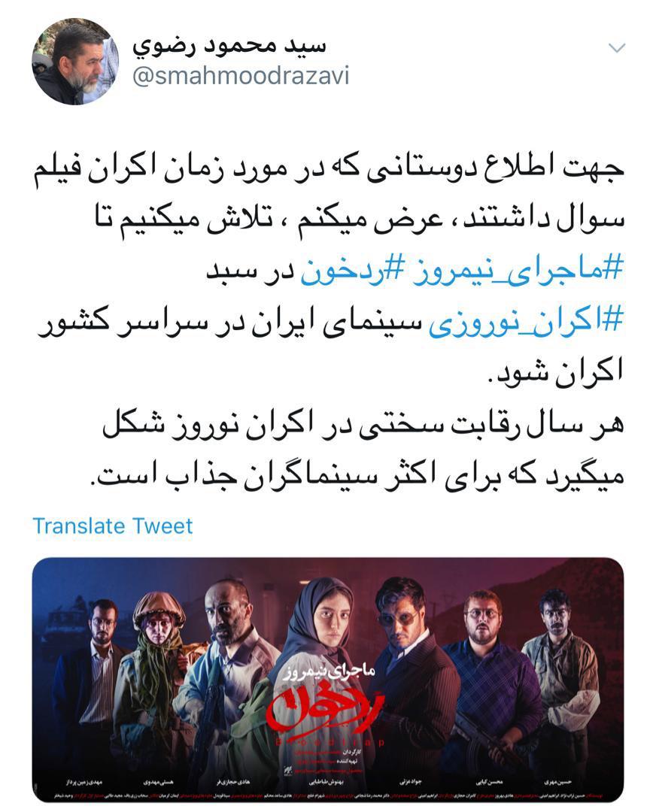Viewport: 656px width, 812px height.
Task: Click the figure with scarf-wrapped head on poster
Action: tap(161, 668)
